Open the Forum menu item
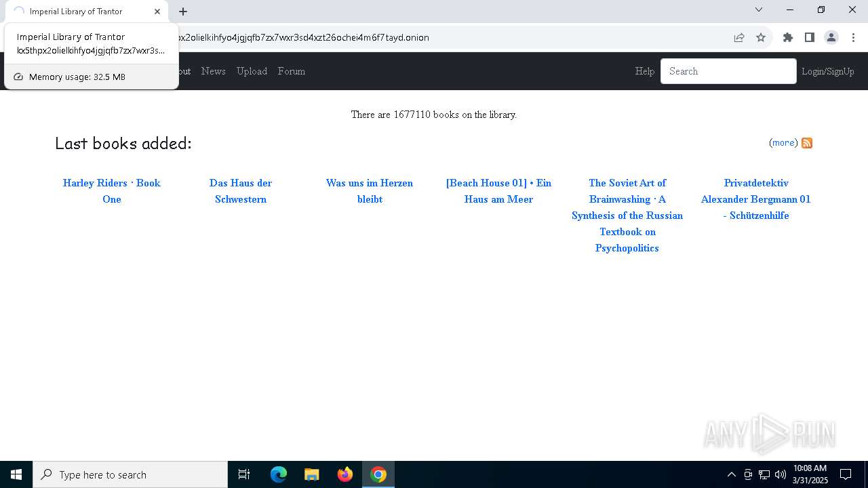The image size is (868, 488). [292, 71]
